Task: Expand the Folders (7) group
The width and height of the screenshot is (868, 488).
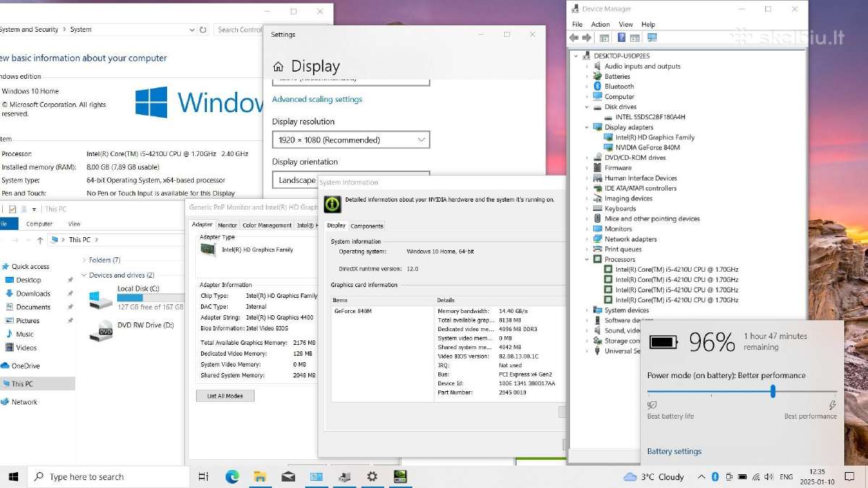Action: [x=84, y=260]
